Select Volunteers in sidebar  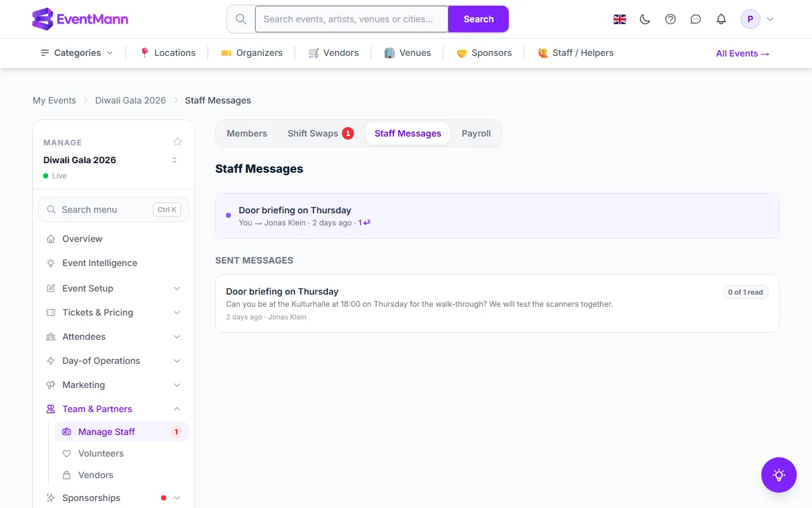point(121,453)
